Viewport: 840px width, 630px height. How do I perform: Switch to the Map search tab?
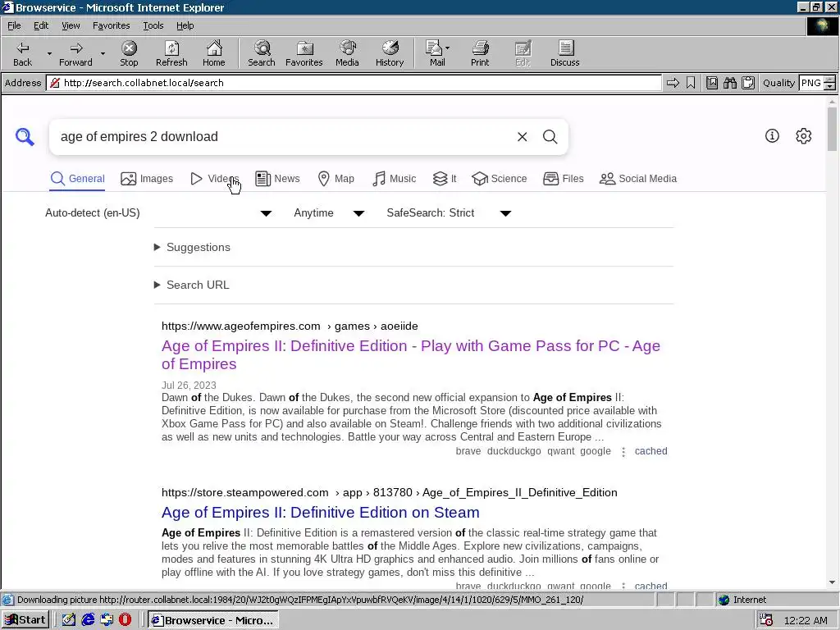[x=336, y=179]
